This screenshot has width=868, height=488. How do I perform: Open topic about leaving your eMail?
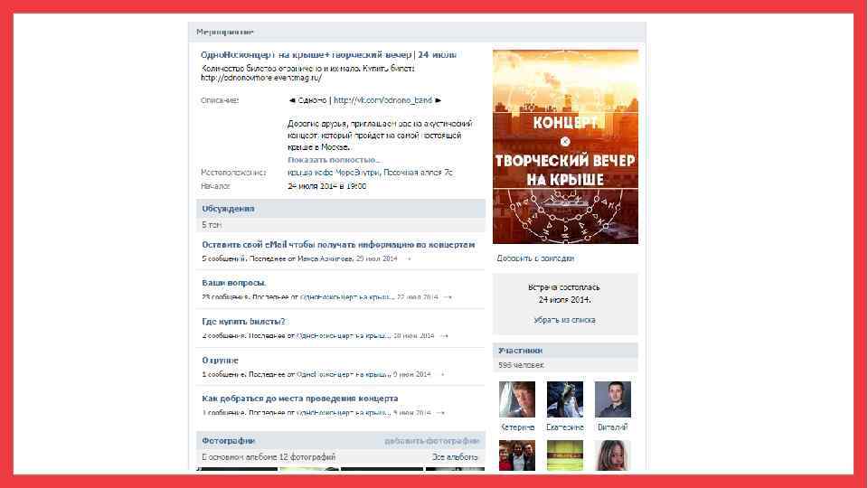[x=338, y=245]
